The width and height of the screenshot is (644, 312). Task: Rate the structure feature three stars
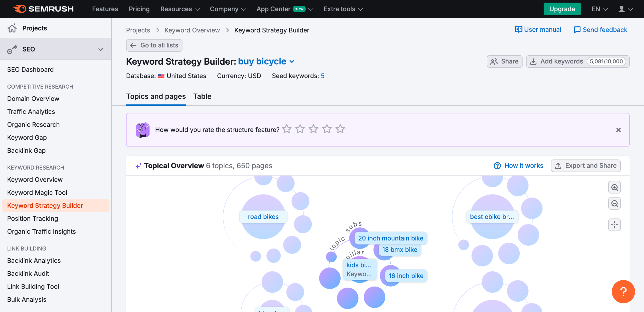coord(313,129)
